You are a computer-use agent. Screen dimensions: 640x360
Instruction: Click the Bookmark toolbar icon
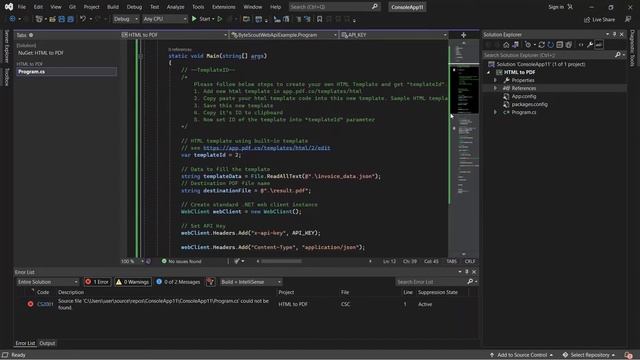coord(320,19)
